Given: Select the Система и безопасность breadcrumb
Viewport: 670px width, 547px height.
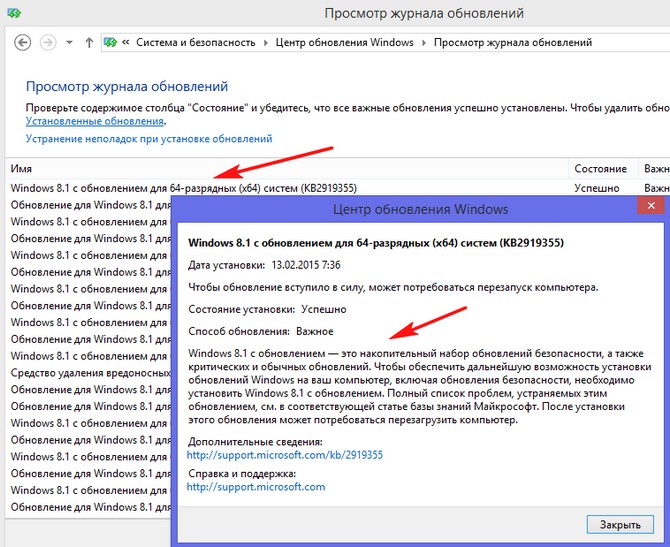Looking at the screenshot, I should click(194, 43).
